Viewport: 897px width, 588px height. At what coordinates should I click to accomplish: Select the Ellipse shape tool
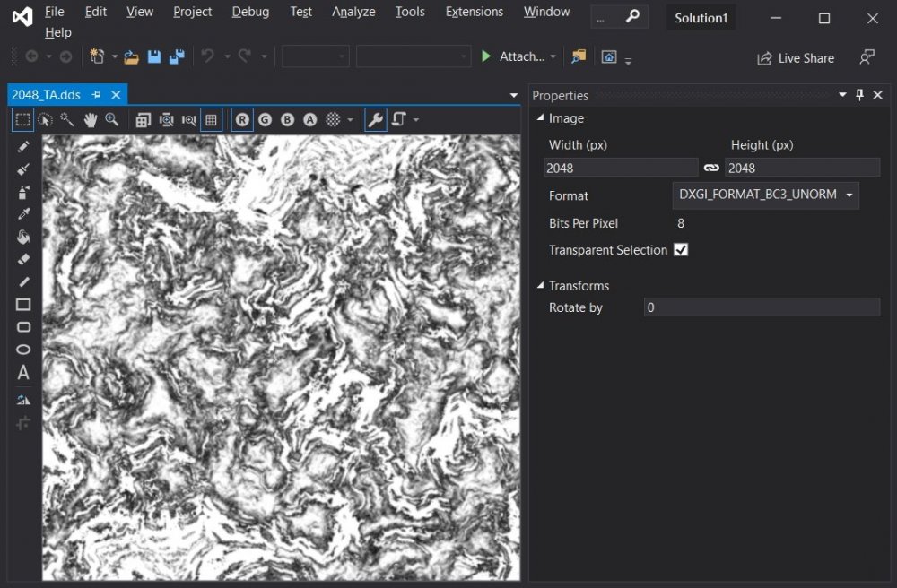click(23, 350)
